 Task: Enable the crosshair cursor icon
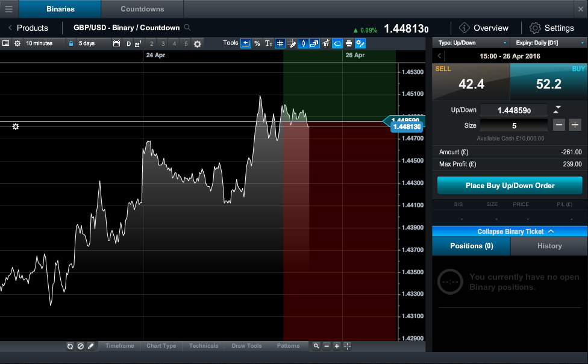point(347,346)
